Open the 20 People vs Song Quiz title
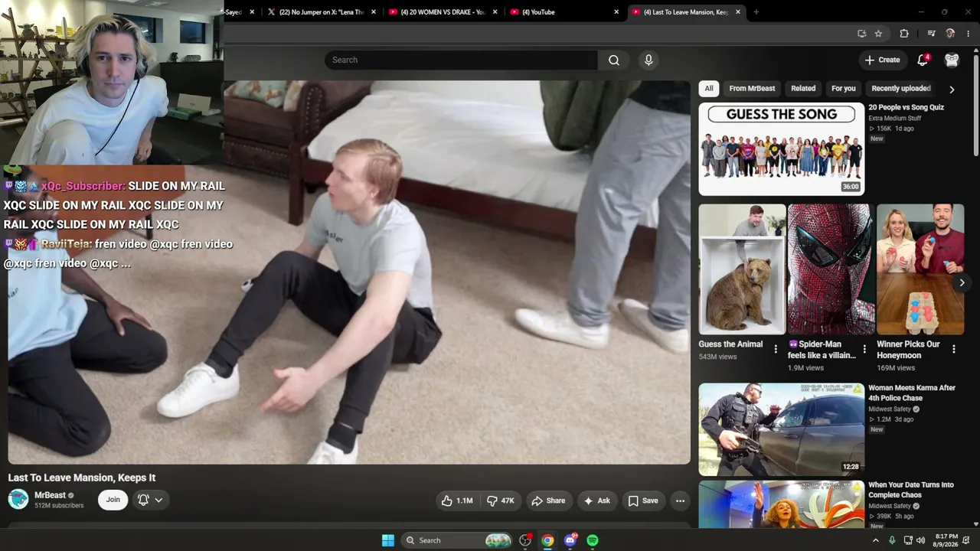Image resolution: width=980 pixels, height=551 pixels. tap(906, 108)
